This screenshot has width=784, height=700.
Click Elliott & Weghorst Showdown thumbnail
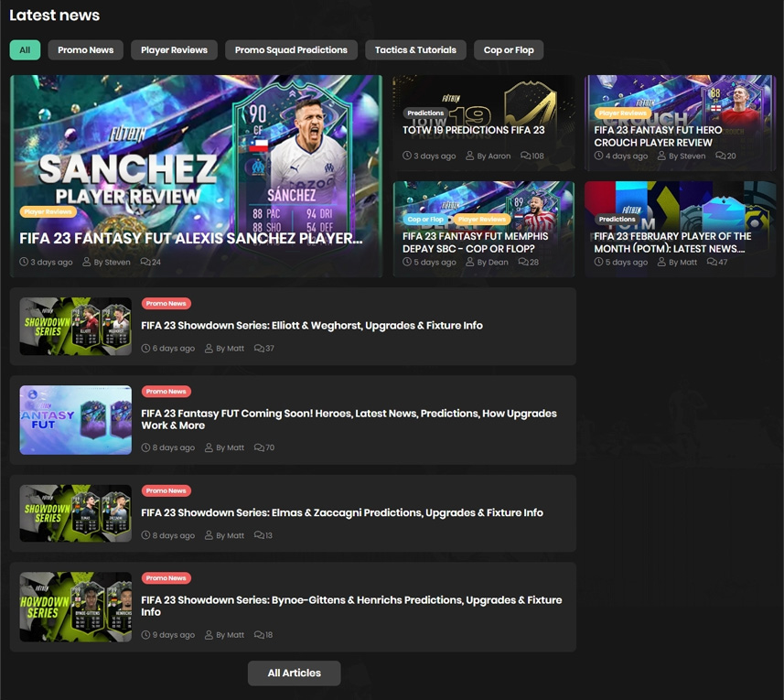76,327
